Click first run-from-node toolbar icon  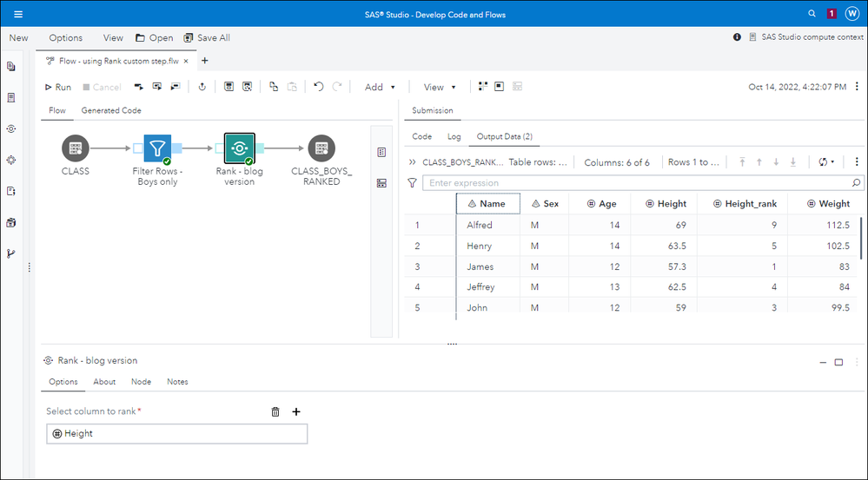tap(139, 87)
